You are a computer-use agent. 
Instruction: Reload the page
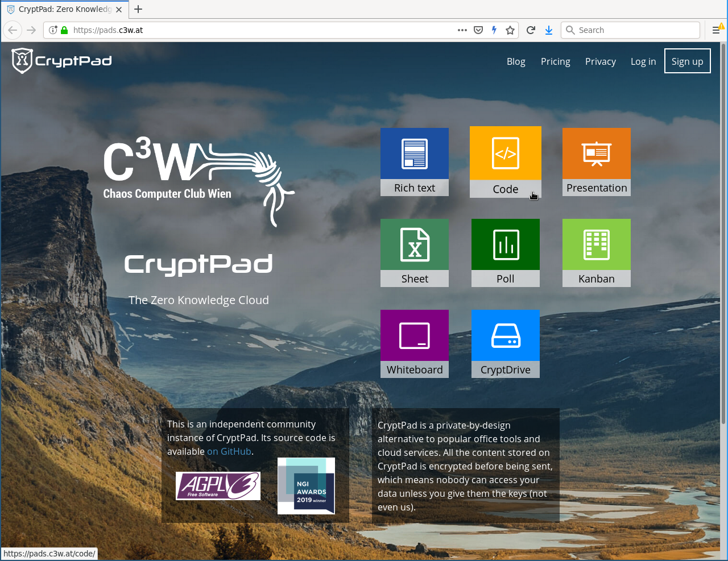point(531,30)
